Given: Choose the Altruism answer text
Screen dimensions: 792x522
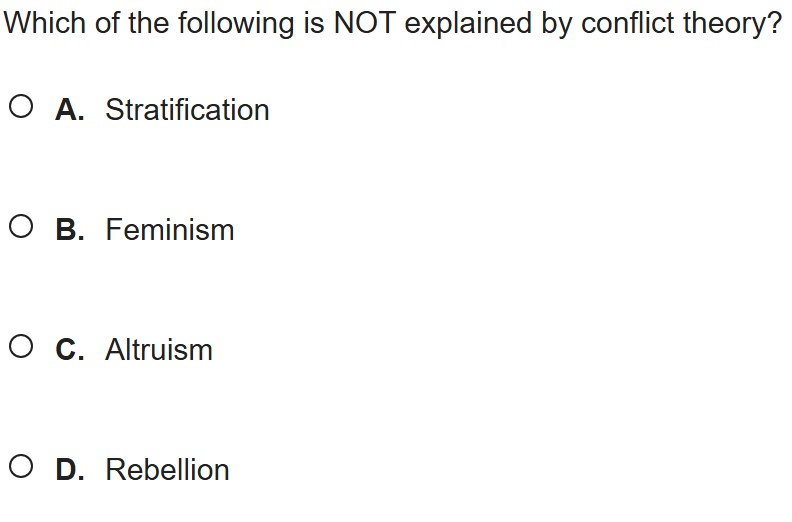Looking at the screenshot, I should tap(159, 350).
